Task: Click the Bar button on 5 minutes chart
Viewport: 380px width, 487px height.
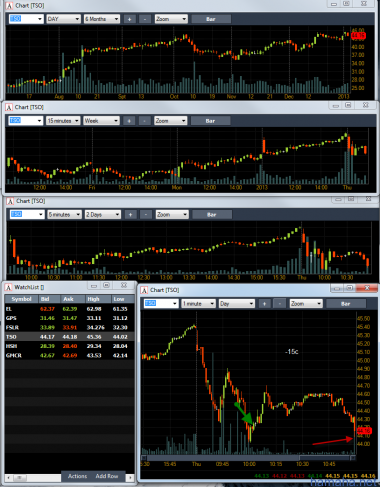Action: click(x=212, y=215)
